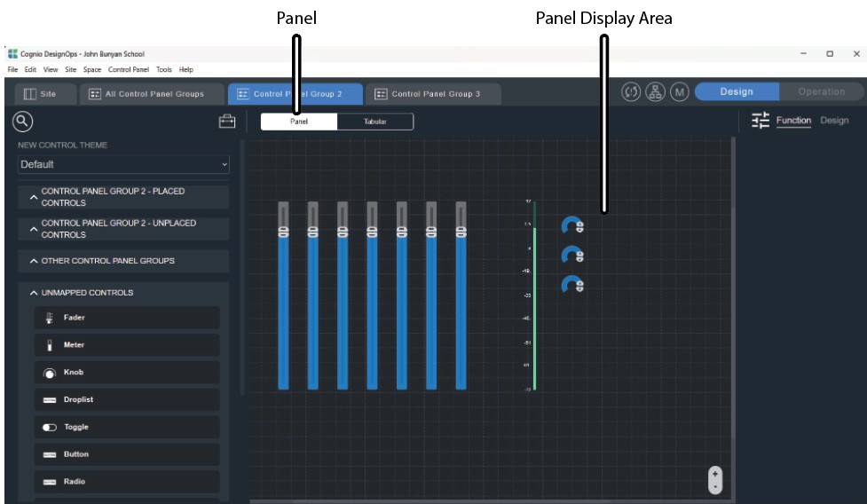Click the Control Panel Group 3 tab icon

pyautogui.click(x=381, y=94)
